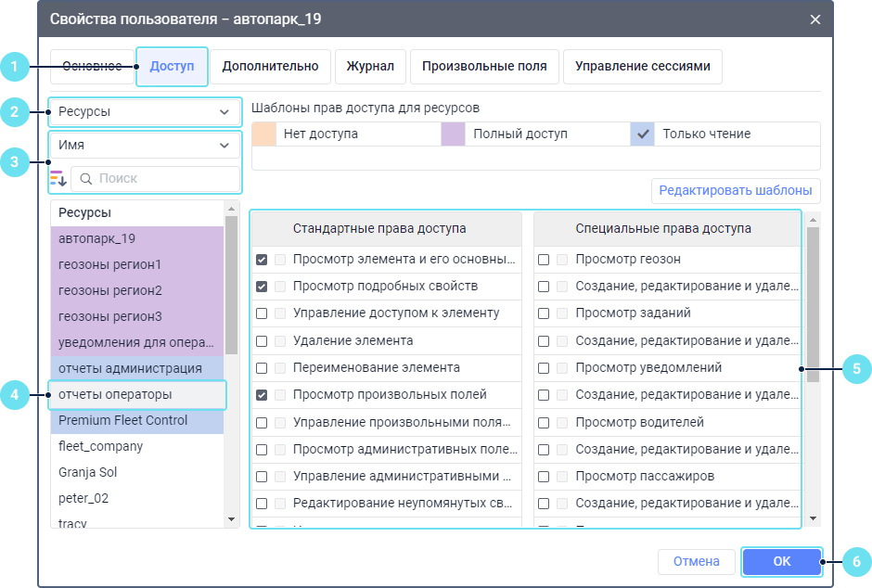Click the magnifier icon in search field
Screen dimensions: 872x588
tap(85, 178)
